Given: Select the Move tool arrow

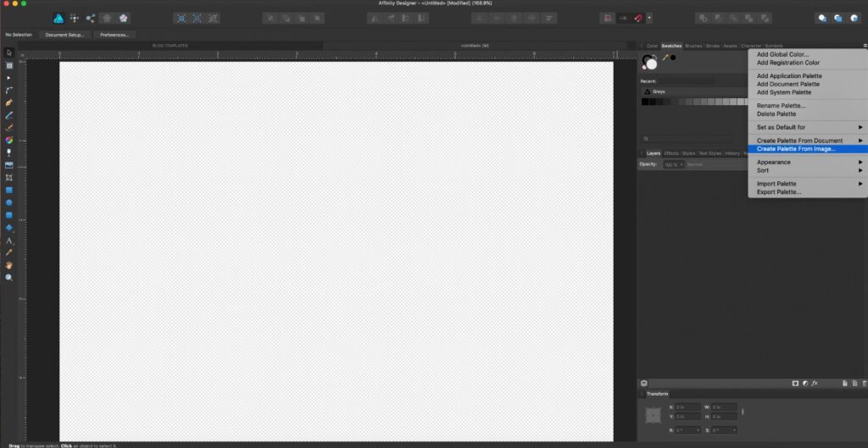Looking at the screenshot, I should coord(8,53).
